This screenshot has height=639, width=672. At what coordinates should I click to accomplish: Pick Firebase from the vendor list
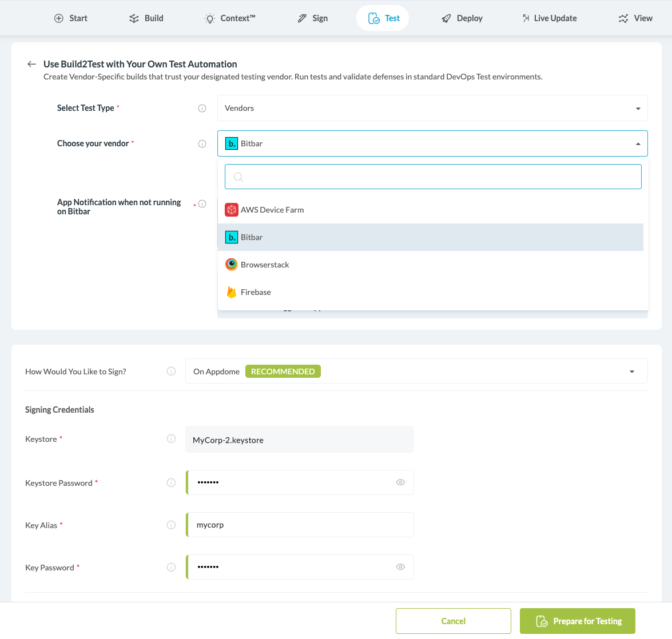click(x=431, y=292)
